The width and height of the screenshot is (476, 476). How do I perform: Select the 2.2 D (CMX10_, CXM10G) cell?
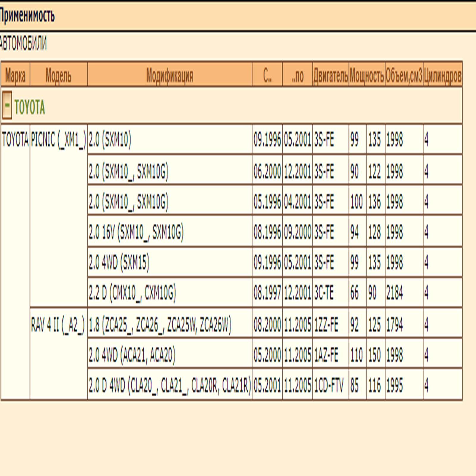pyautogui.click(x=170, y=292)
